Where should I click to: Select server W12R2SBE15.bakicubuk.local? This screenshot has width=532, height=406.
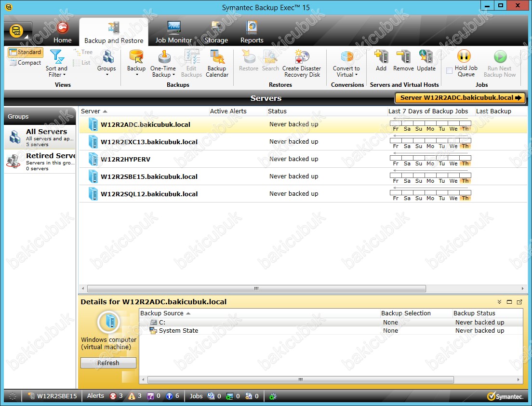click(303, 176)
